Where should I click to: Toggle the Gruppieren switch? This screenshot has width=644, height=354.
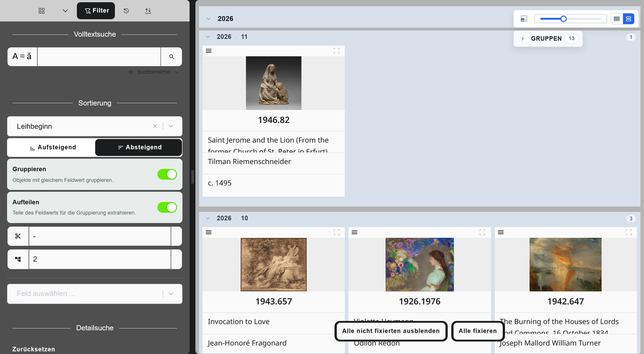click(x=167, y=175)
